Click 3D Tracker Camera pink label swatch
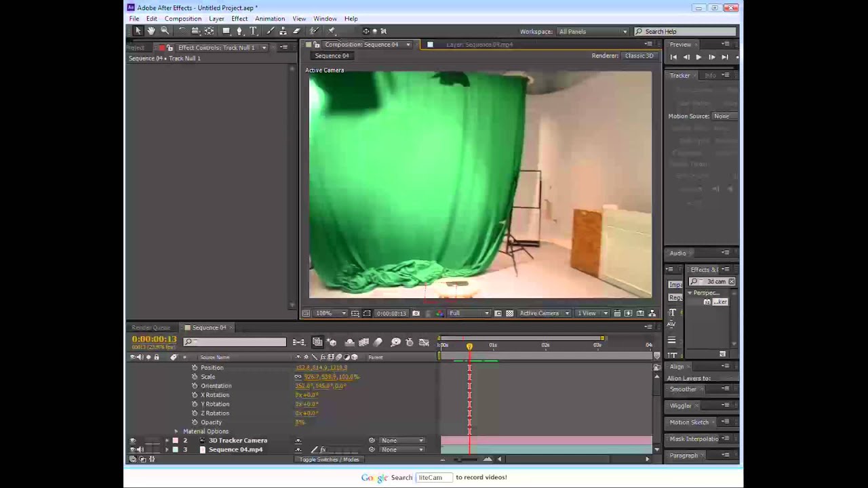This screenshot has width=868, height=488. click(175, 441)
